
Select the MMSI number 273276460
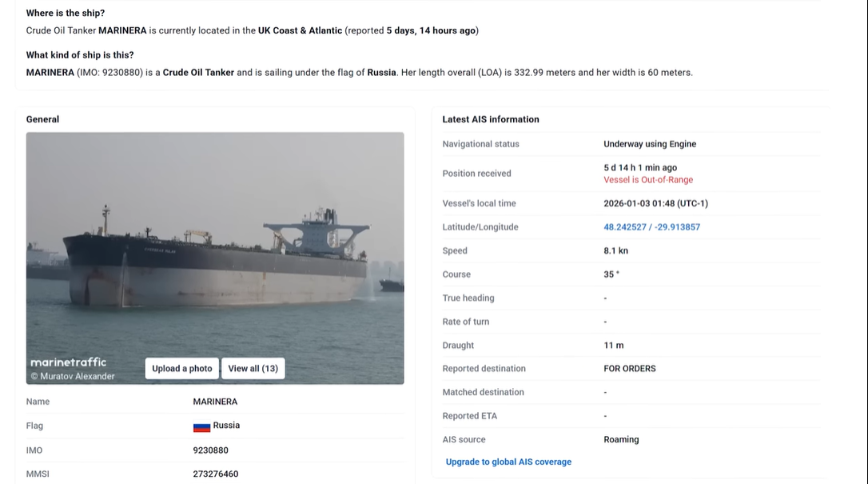pos(215,474)
